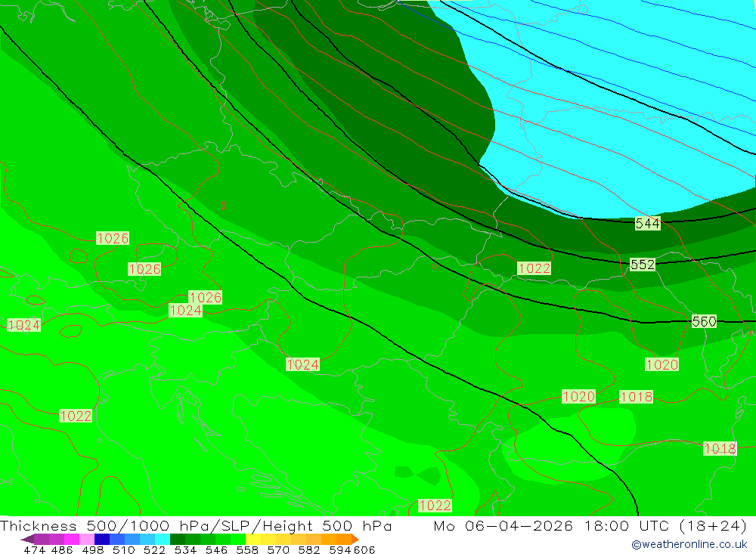The height and width of the screenshot is (554, 756).
Task: Click the 544 height contour label
Action: coord(648,224)
